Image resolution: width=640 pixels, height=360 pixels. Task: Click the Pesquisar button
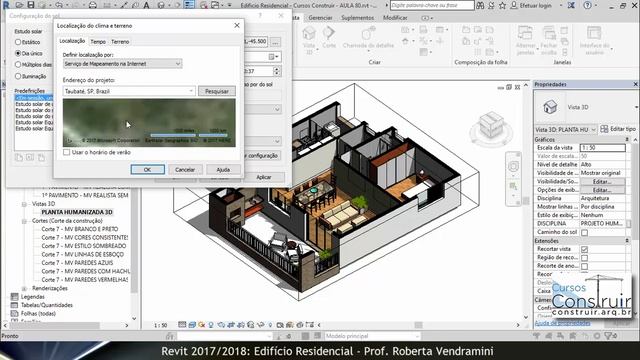pyautogui.click(x=217, y=91)
